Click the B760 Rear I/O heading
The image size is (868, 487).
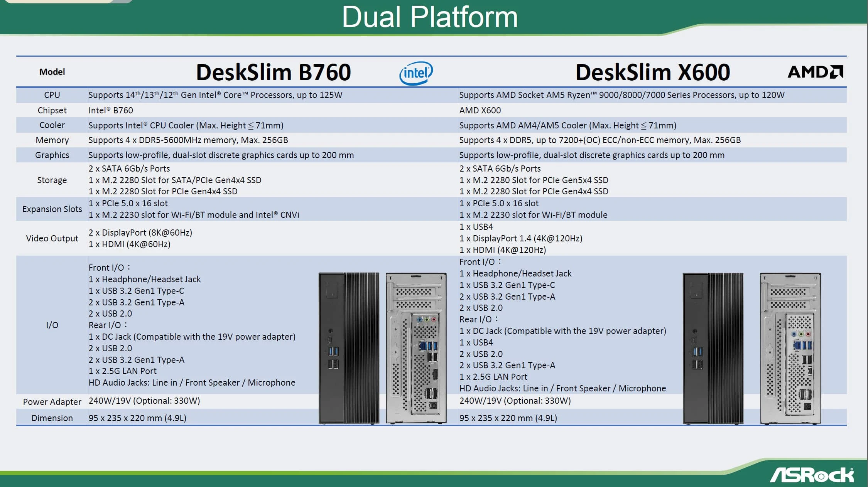(x=108, y=325)
